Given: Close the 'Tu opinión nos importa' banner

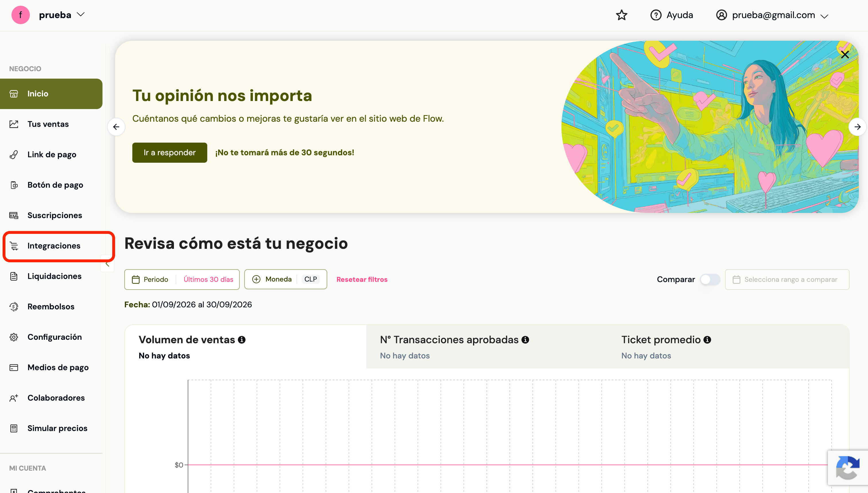Looking at the screenshot, I should (845, 55).
